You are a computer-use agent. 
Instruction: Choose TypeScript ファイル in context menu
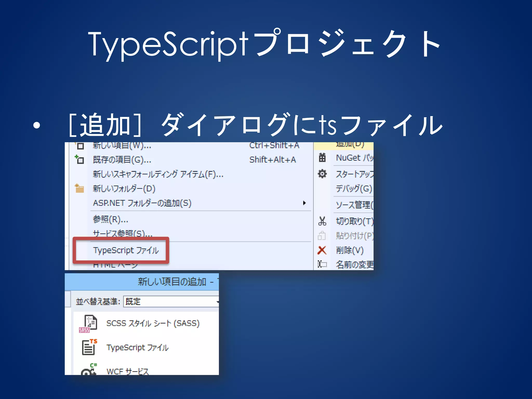(126, 250)
